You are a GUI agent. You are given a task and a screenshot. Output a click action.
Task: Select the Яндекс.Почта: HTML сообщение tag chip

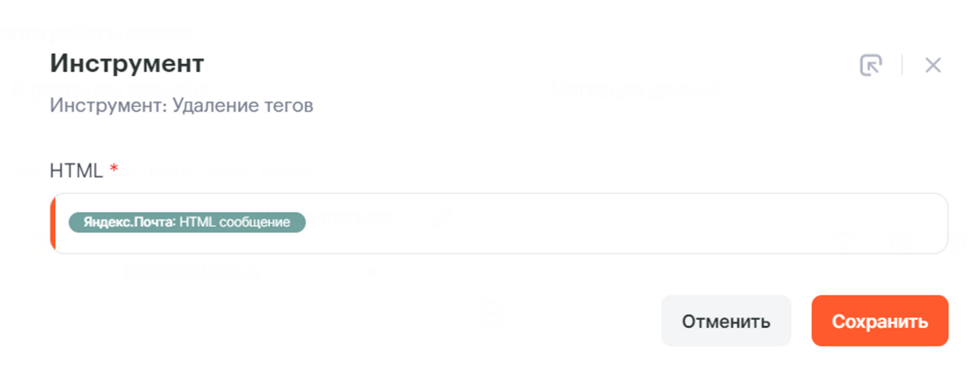187,223
